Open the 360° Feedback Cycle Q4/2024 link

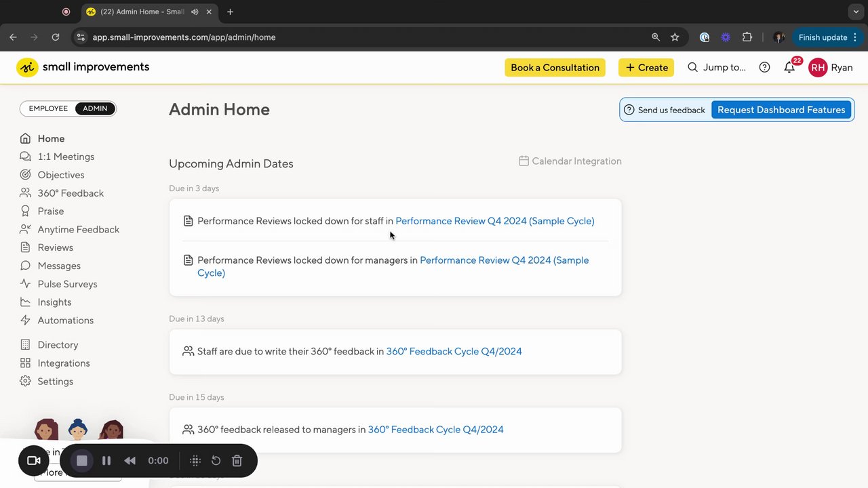(x=454, y=351)
